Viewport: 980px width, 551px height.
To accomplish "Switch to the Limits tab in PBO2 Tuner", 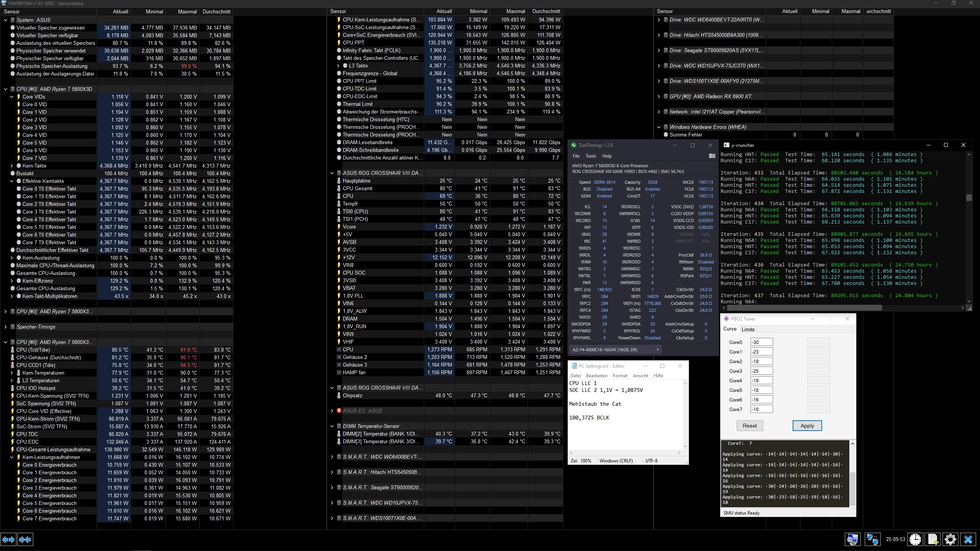I will [748, 329].
